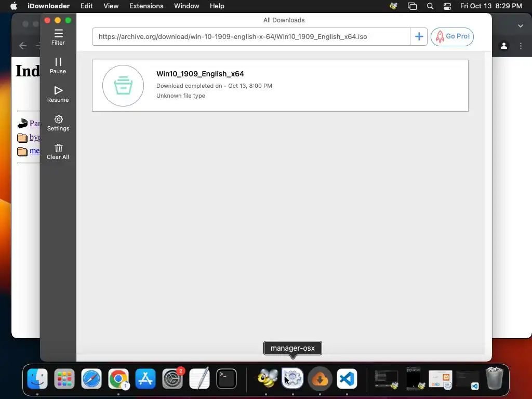
Task: Open the Edit menu
Action: point(87,6)
